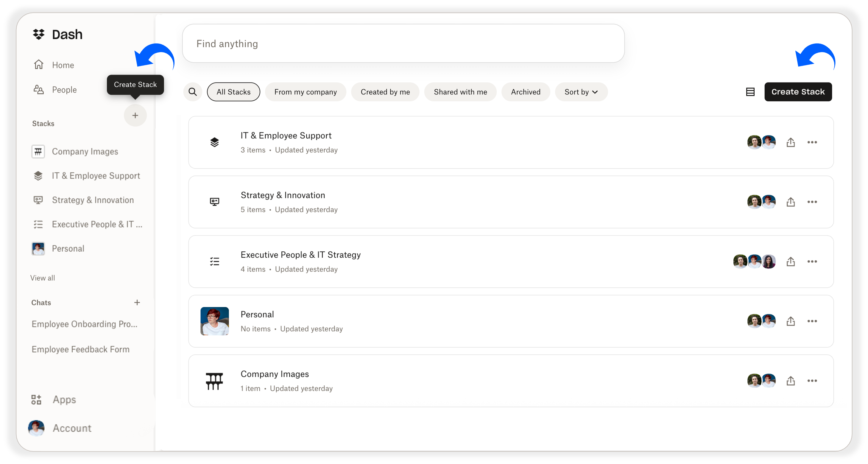Click the View all link under Stacks
This screenshot has width=868, height=464.
click(x=43, y=278)
